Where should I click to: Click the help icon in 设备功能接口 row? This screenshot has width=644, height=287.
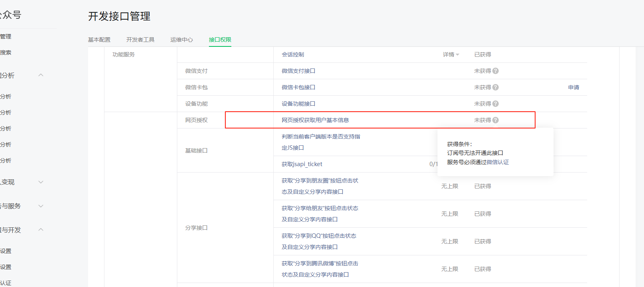click(496, 104)
